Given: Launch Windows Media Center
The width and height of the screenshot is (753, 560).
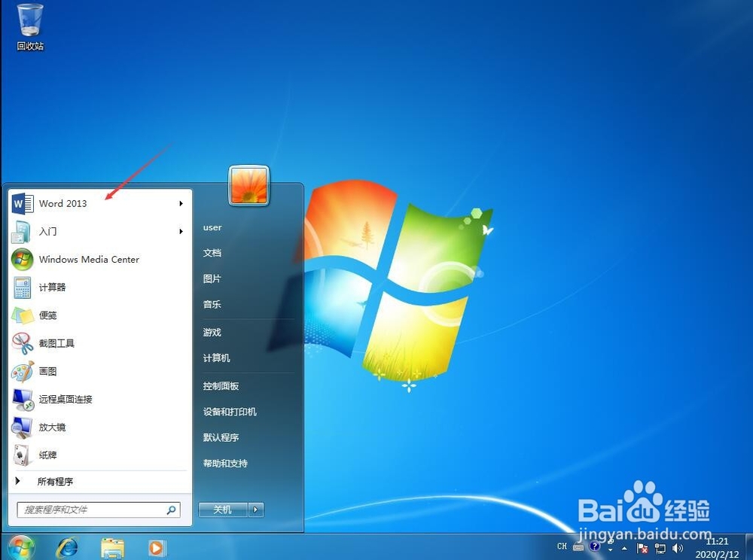Looking at the screenshot, I should [100, 259].
